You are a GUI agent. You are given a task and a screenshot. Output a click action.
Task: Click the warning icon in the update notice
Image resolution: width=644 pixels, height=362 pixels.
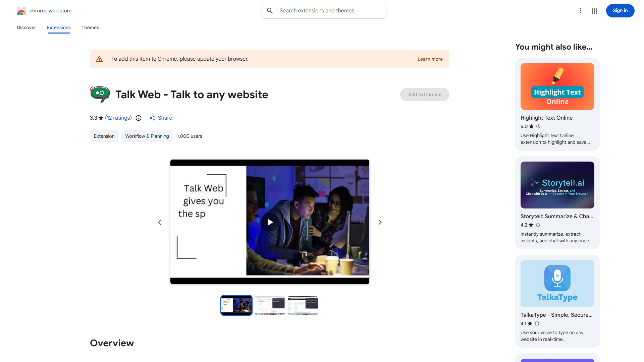(99, 59)
